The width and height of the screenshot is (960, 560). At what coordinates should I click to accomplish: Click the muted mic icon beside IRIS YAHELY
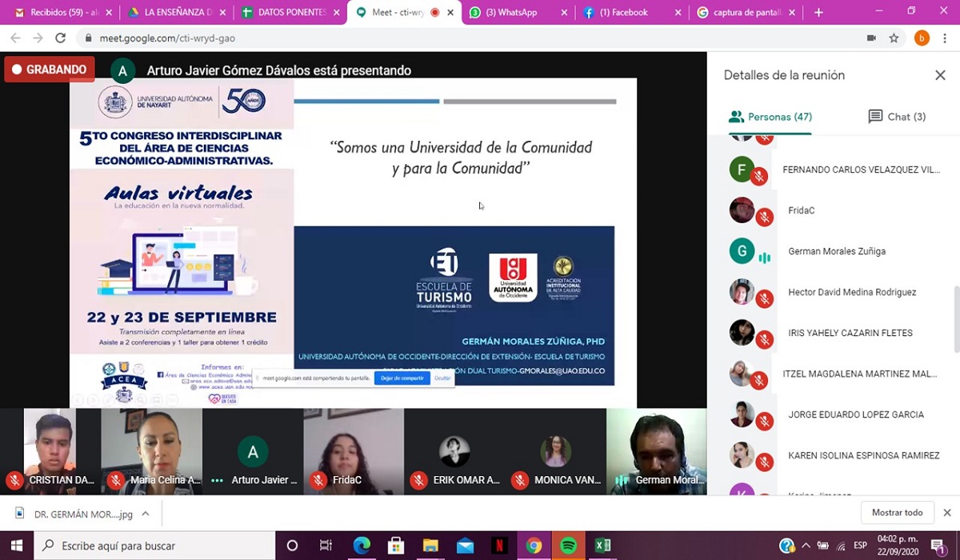click(766, 339)
